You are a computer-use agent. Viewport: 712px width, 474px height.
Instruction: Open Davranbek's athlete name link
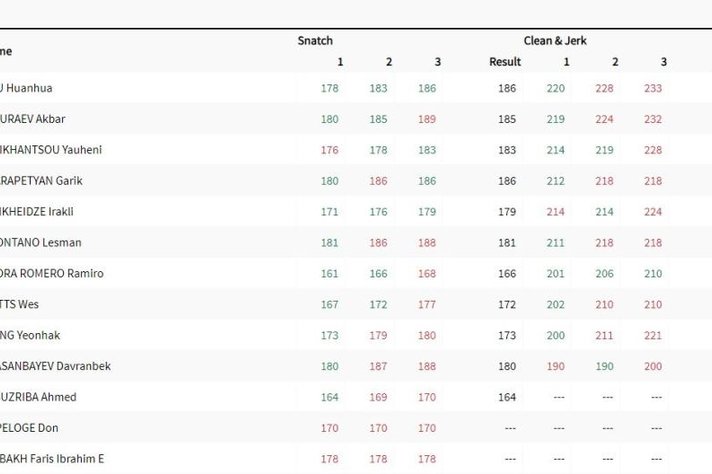click(x=55, y=367)
